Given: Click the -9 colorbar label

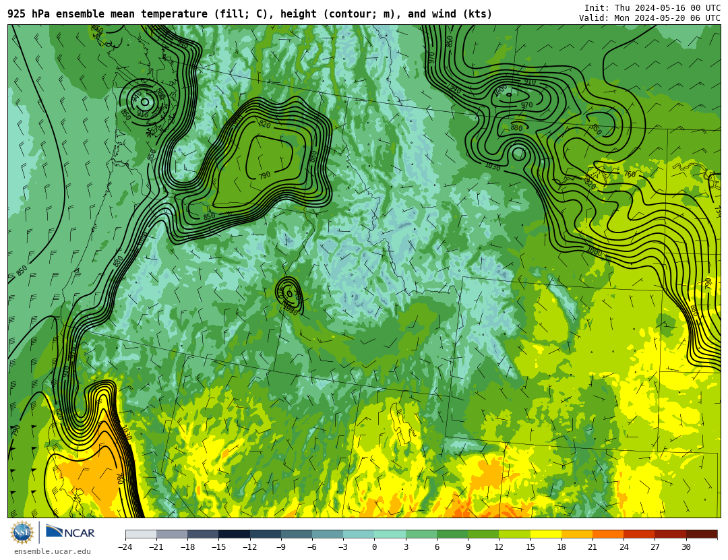Looking at the screenshot, I should (x=281, y=547).
